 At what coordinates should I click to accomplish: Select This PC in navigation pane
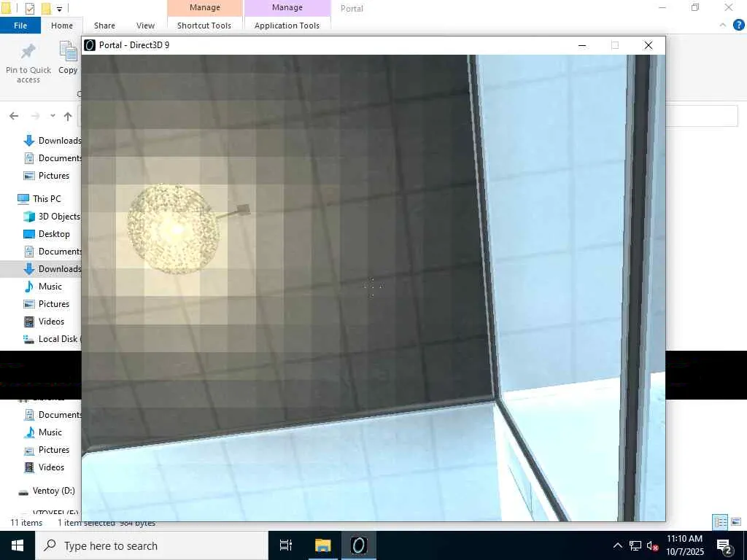click(39, 198)
